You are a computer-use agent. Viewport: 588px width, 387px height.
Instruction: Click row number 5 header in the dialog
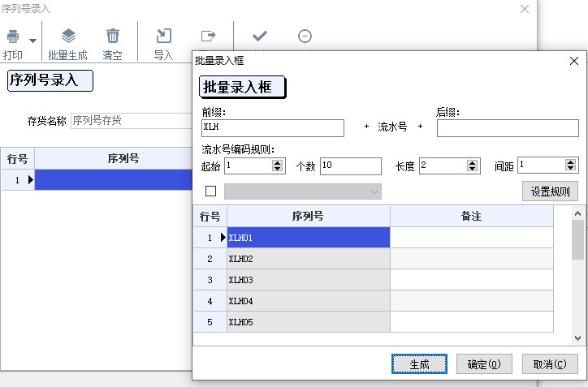(210, 322)
